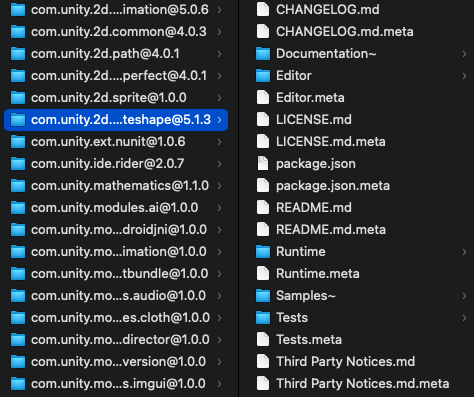Click chevron next to com.unity.mo...s.imgui@1.0.0
This screenshot has height=397, width=474.
click(x=219, y=384)
